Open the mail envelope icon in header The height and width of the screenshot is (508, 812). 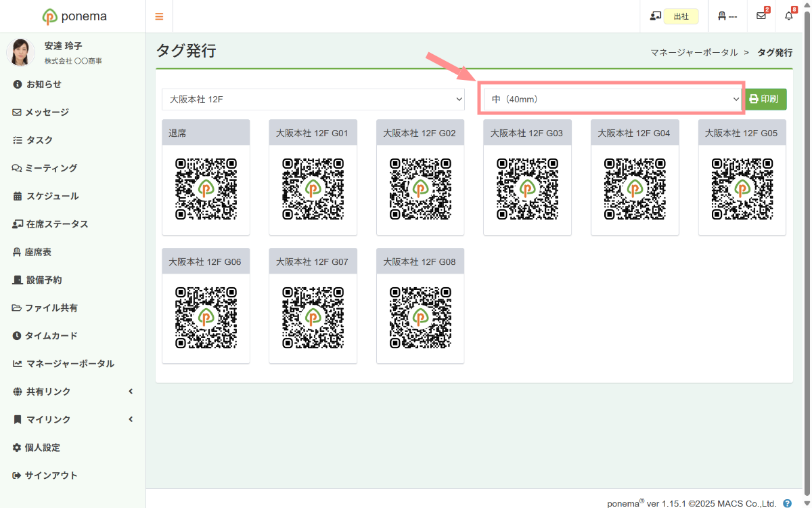coord(761,16)
